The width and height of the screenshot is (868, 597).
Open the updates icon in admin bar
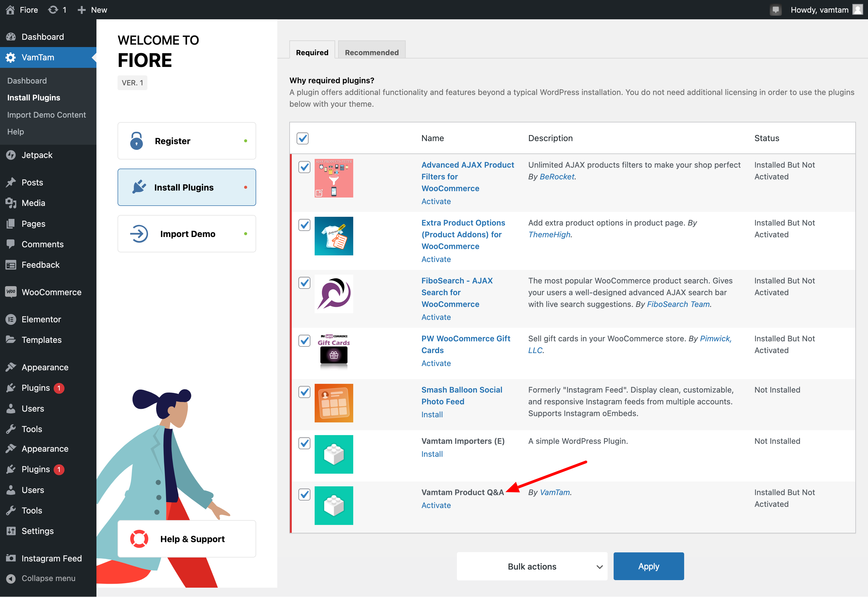click(53, 10)
